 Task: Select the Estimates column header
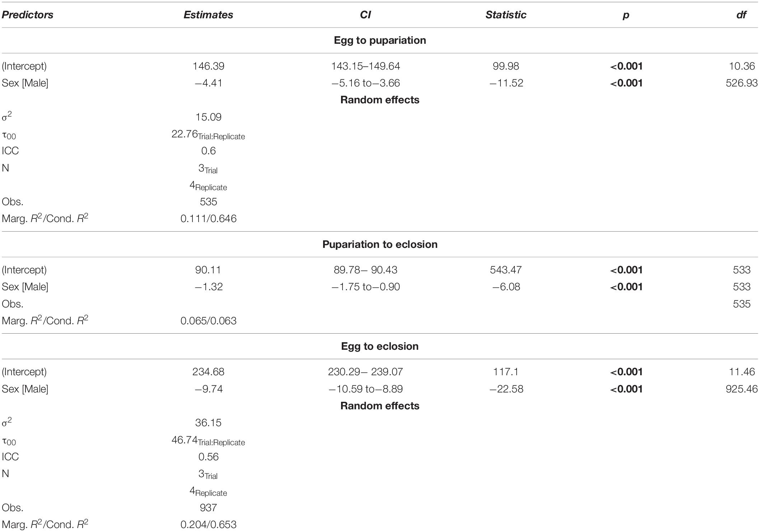208,15
